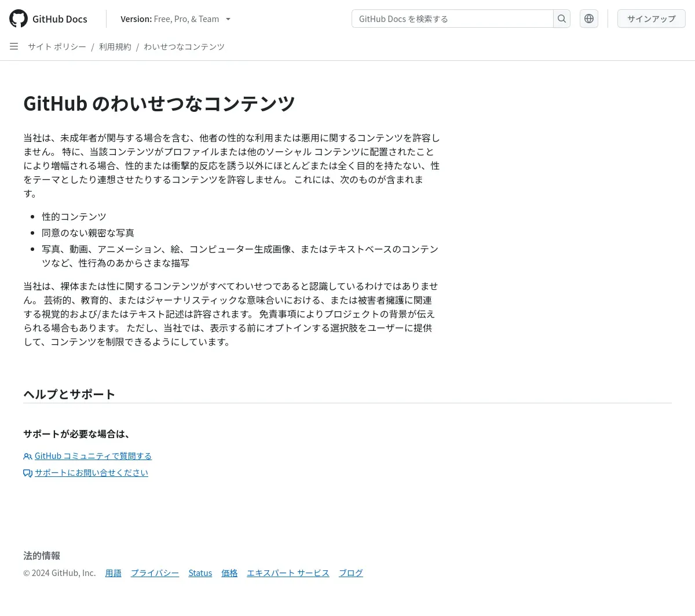Click わいせつなコンテンツ breadcrumb
The width and height of the screenshot is (695, 616).
click(184, 46)
